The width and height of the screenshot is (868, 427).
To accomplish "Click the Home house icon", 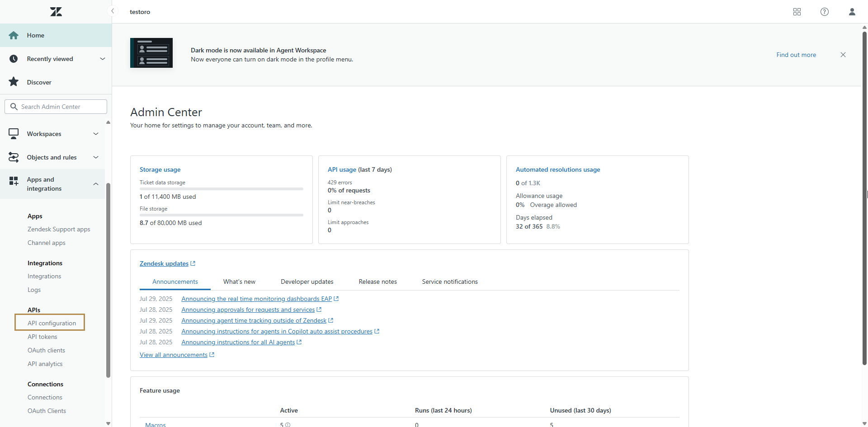I will 14,35.
